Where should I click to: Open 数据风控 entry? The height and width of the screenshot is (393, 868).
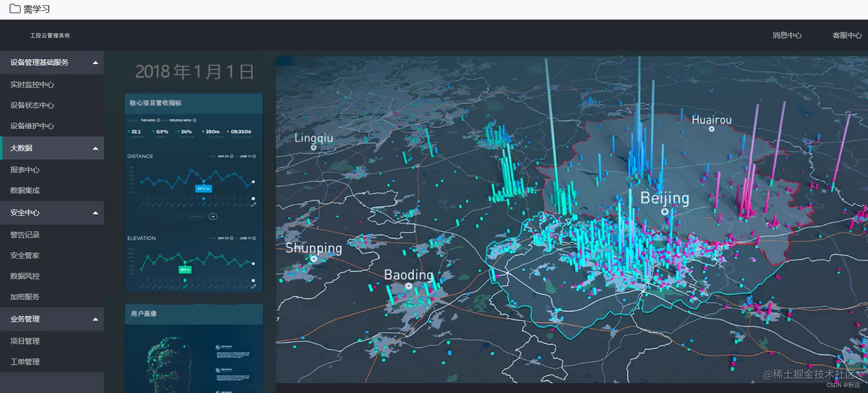25,276
